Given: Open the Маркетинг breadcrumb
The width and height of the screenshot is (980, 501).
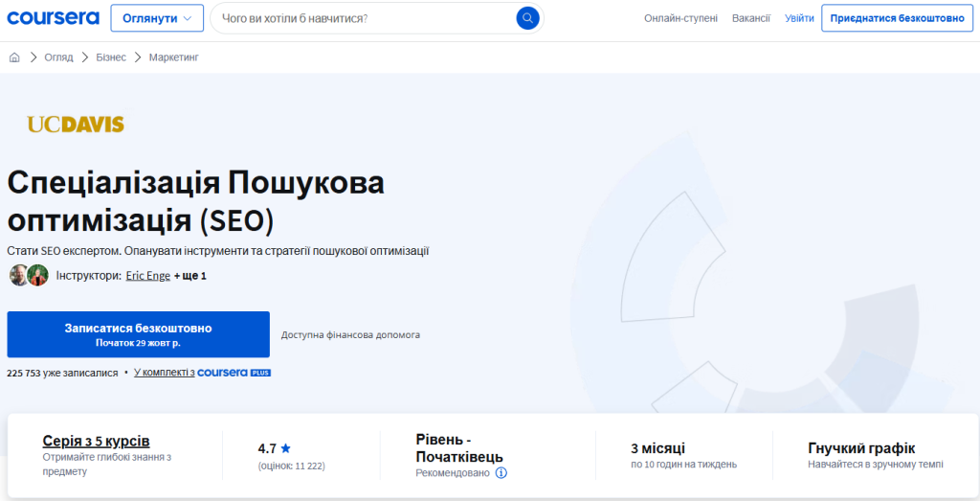Looking at the screenshot, I should pyautogui.click(x=174, y=57).
